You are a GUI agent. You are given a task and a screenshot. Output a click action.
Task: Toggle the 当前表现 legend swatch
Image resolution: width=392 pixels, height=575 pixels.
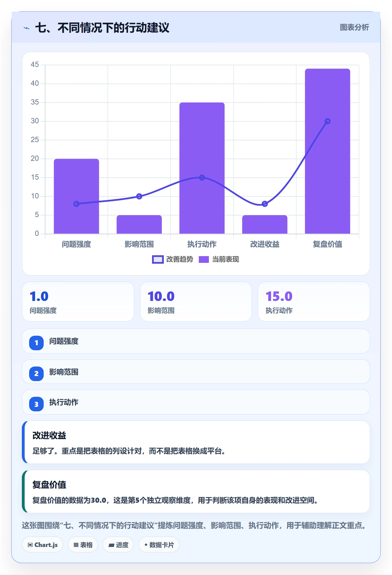point(204,259)
